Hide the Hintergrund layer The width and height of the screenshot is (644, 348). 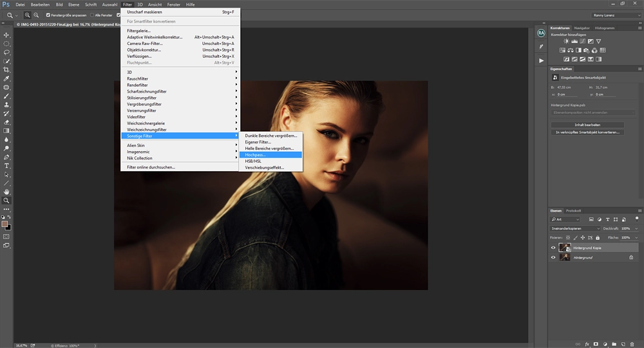click(553, 258)
